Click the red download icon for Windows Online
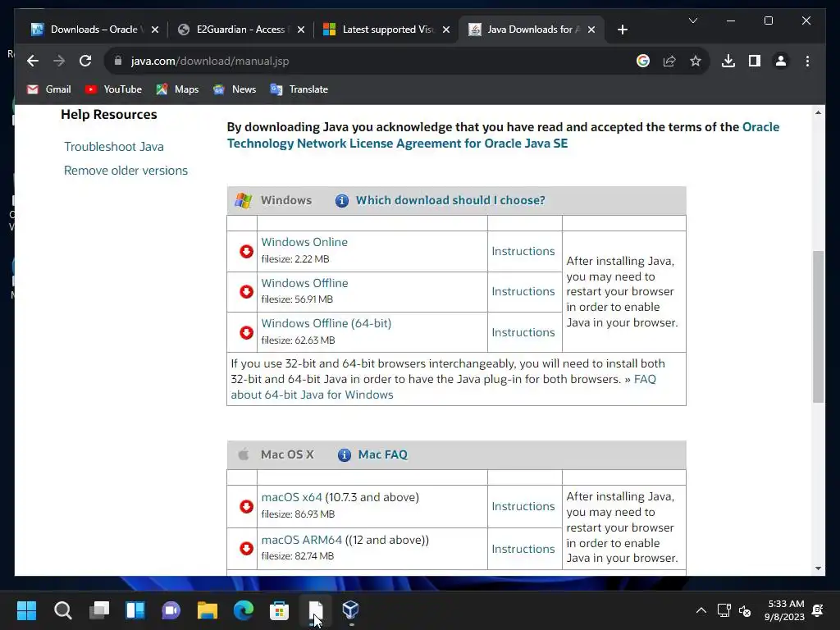The height and width of the screenshot is (630, 840). 246,251
